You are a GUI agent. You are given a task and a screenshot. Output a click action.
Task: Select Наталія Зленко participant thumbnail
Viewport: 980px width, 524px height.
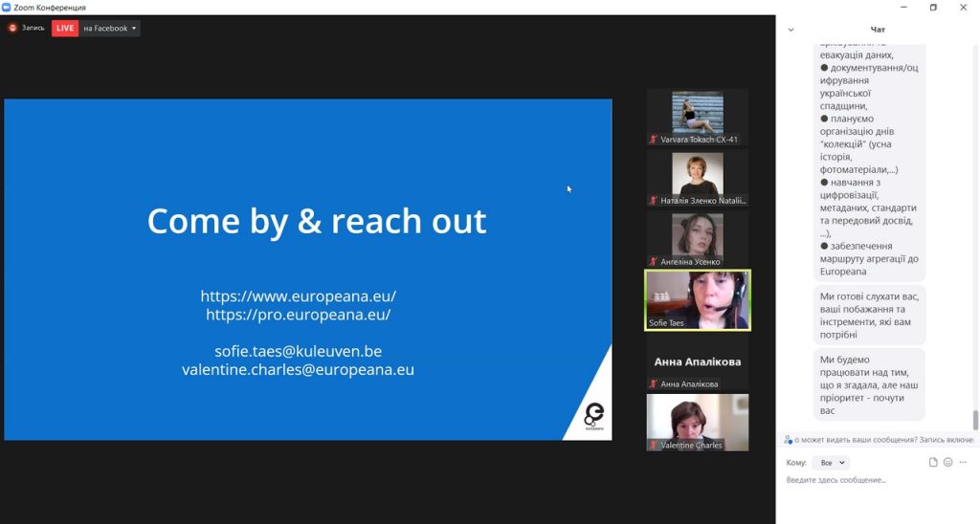[698, 178]
